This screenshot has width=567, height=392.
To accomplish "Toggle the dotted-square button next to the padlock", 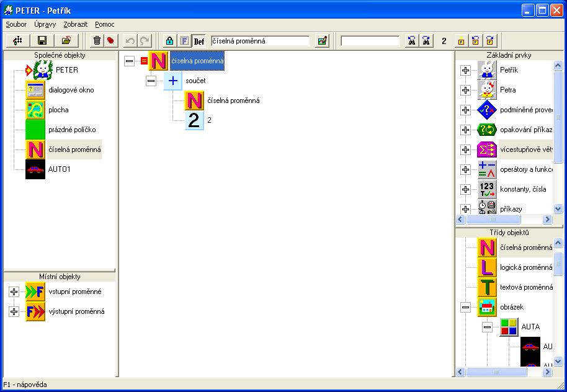I will 184,41.
